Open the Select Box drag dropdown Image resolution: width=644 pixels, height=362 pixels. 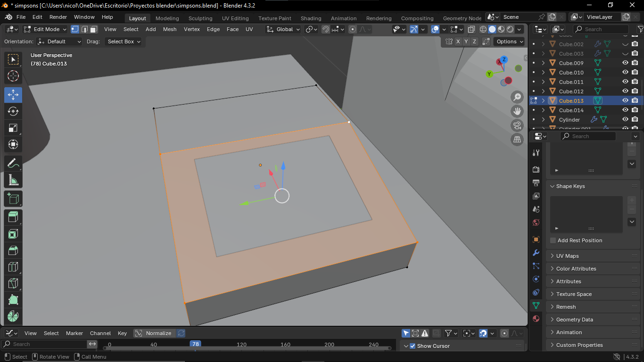pyautogui.click(x=124, y=41)
